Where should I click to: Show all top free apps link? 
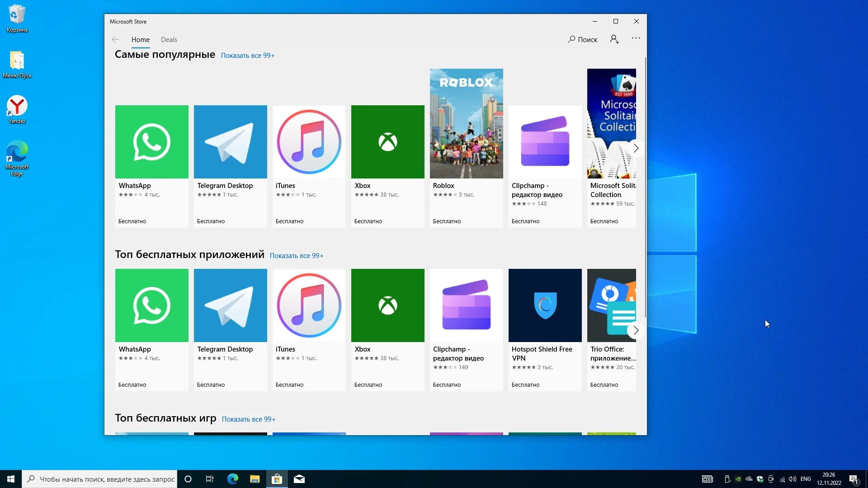[296, 256]
